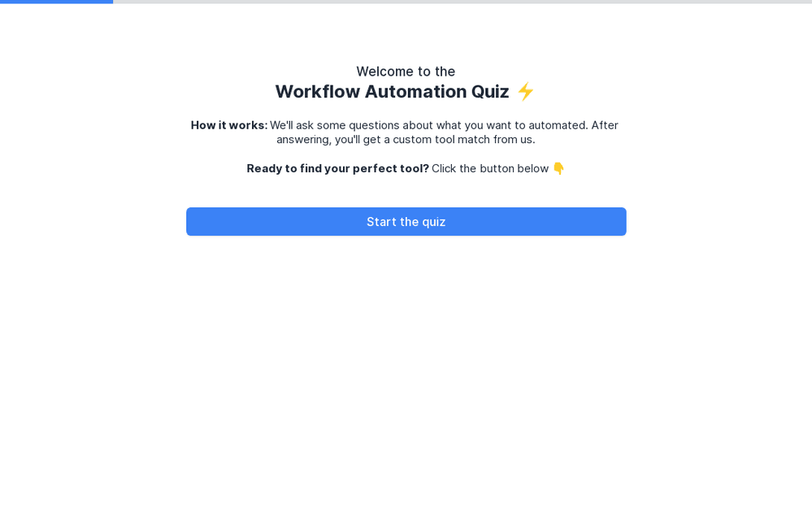The image size is (812, 508).
Task: Click the bold "How it works:" label
Action: point(228,125)
